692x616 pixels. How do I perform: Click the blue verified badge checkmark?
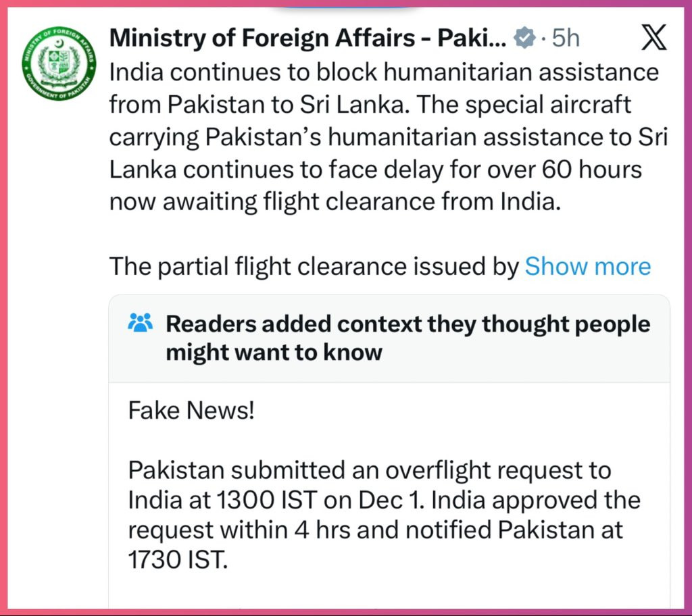click(x=524, y=38)
